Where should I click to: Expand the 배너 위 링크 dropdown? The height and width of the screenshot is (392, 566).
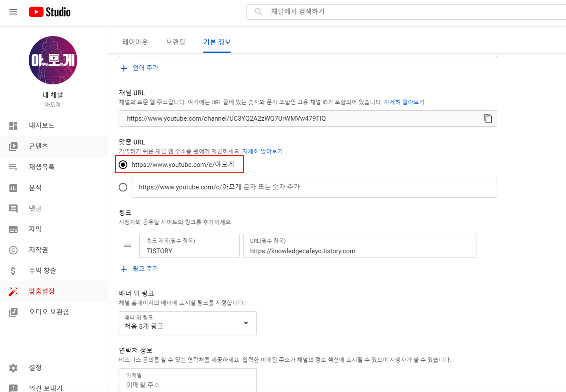click(188, 323)
